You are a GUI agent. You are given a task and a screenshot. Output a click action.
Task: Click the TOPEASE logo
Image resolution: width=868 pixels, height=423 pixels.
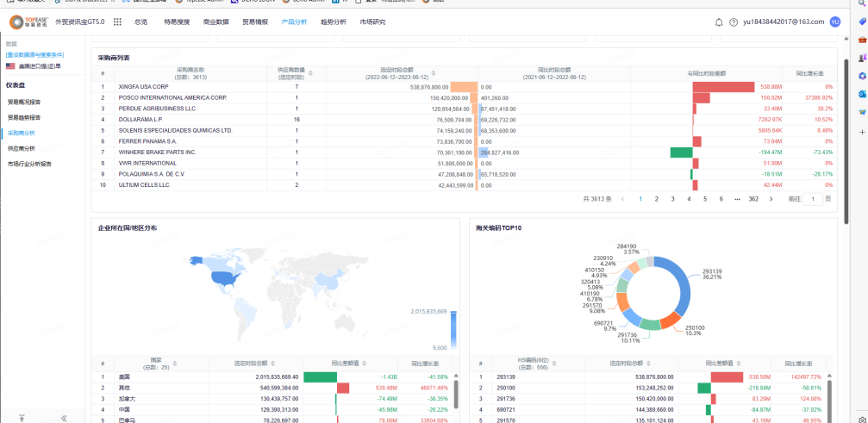[29, 22]
